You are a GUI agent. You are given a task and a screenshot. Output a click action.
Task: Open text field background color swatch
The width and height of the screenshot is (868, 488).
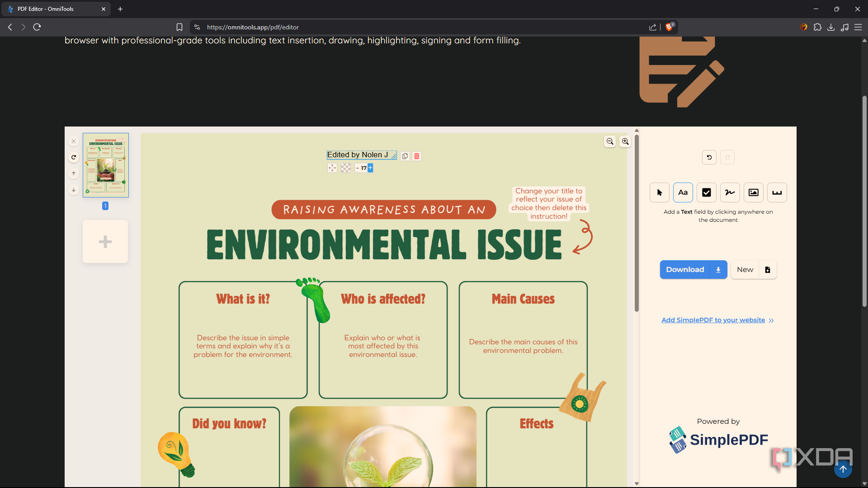coord(346,168)
